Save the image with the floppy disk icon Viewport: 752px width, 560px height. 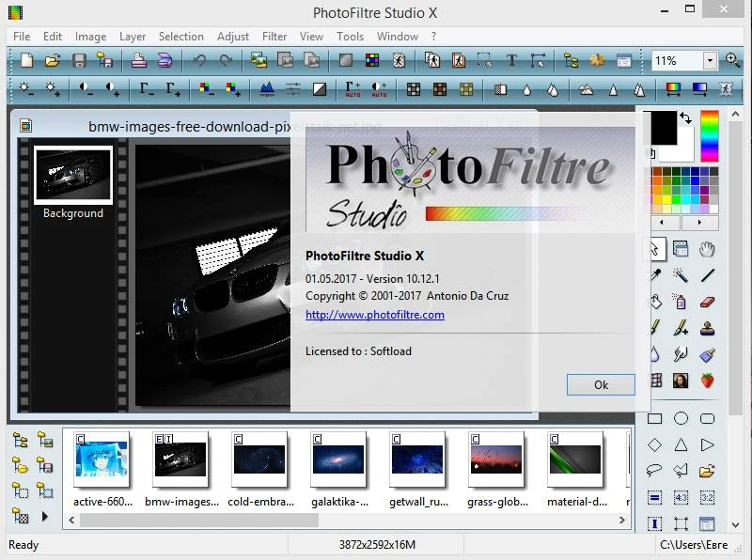[79, 61]
